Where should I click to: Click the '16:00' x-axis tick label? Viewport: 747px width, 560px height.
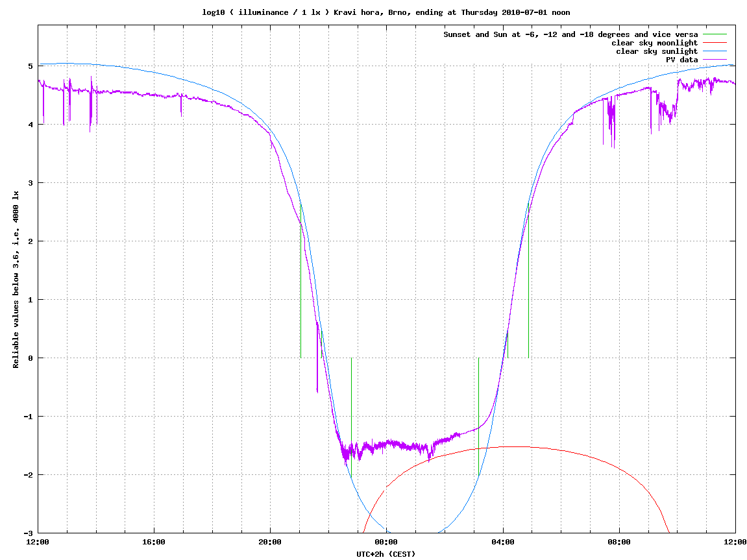click(154, 542)
